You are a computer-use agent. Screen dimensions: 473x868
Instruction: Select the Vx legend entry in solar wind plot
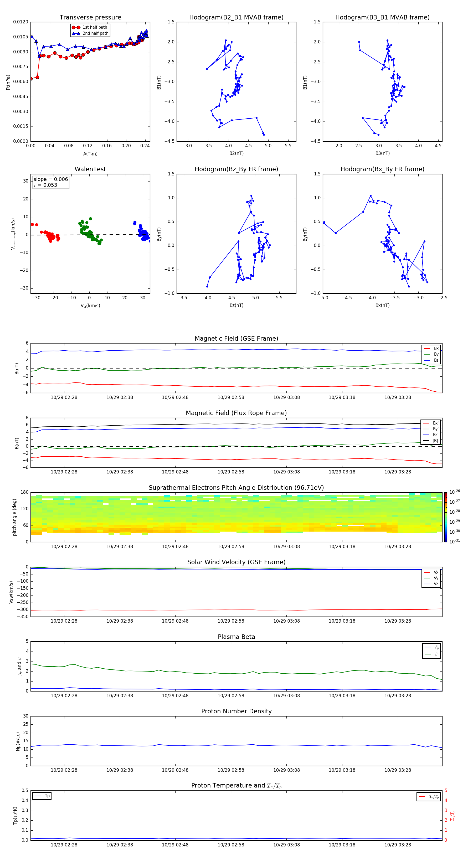431,572
